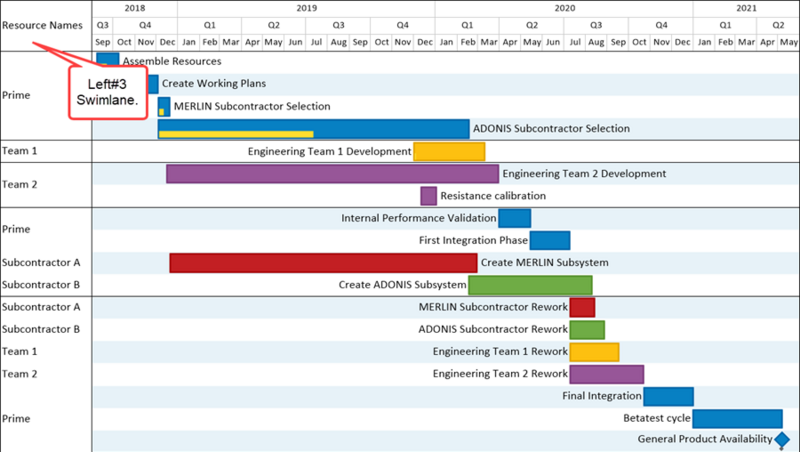
Task: Click the Resource Names column header
Action: coord(42,26)
